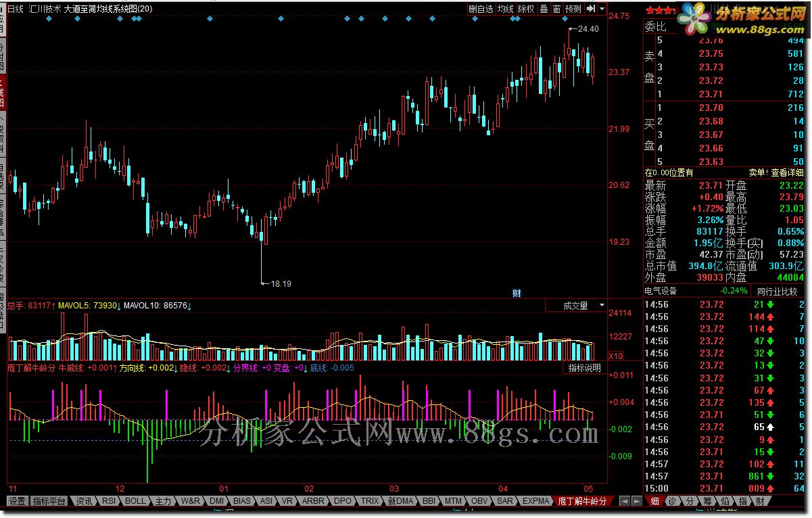This screenshot has width=812, height=518.
Task: Select the SAR indicator tab
Action: pos(505,501)
